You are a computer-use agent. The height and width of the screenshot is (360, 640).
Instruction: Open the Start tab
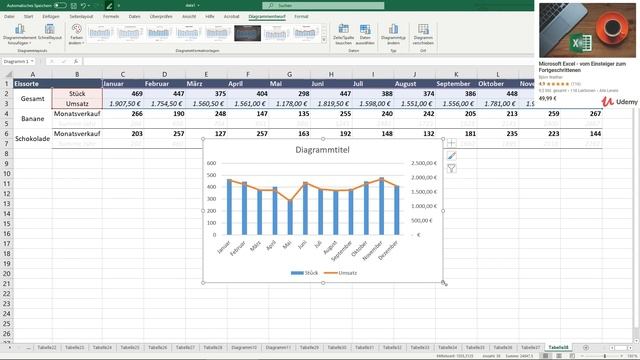(29, 16)
